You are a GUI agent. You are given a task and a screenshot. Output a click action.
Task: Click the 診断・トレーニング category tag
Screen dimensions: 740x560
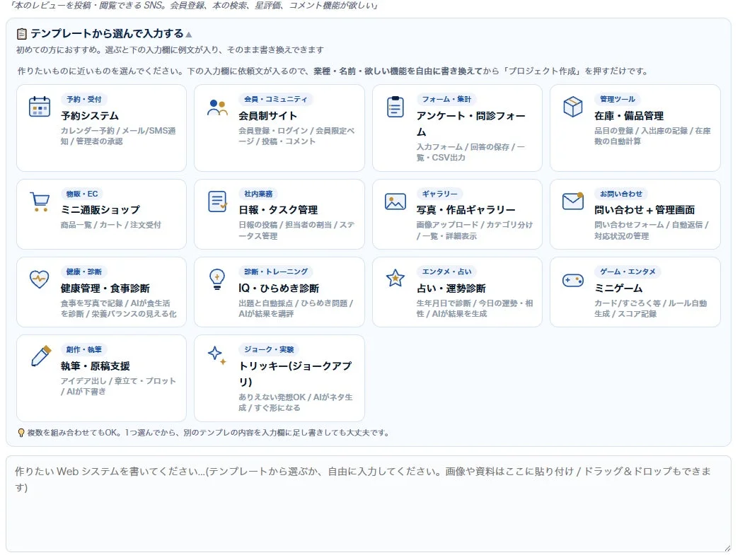point(276,272)
